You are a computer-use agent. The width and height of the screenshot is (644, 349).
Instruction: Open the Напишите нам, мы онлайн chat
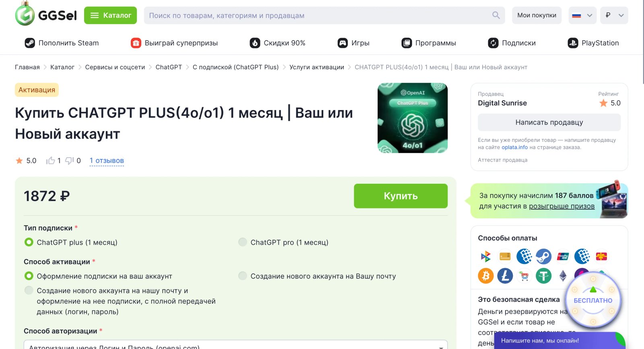tap(559, 341)
